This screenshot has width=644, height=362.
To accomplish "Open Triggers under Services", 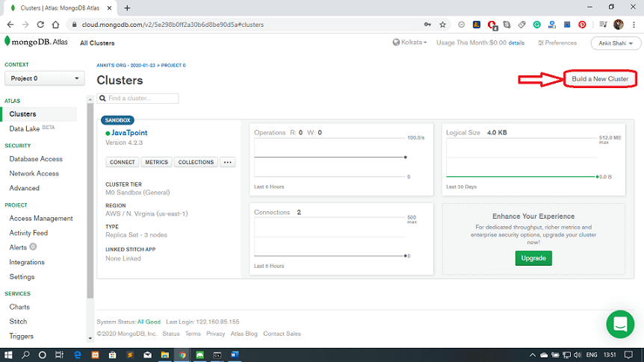I will click(x=22, y=336).
